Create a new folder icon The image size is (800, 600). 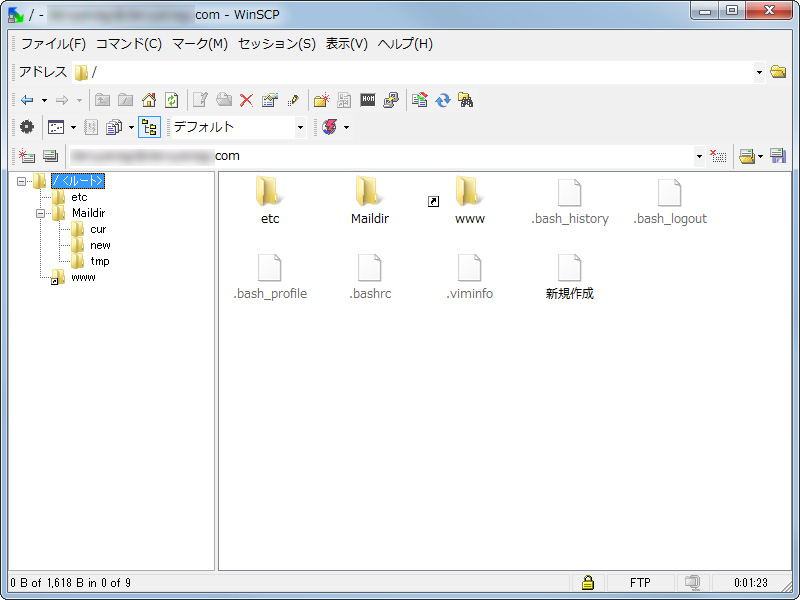pyautogui.click(x=321, y=100)
